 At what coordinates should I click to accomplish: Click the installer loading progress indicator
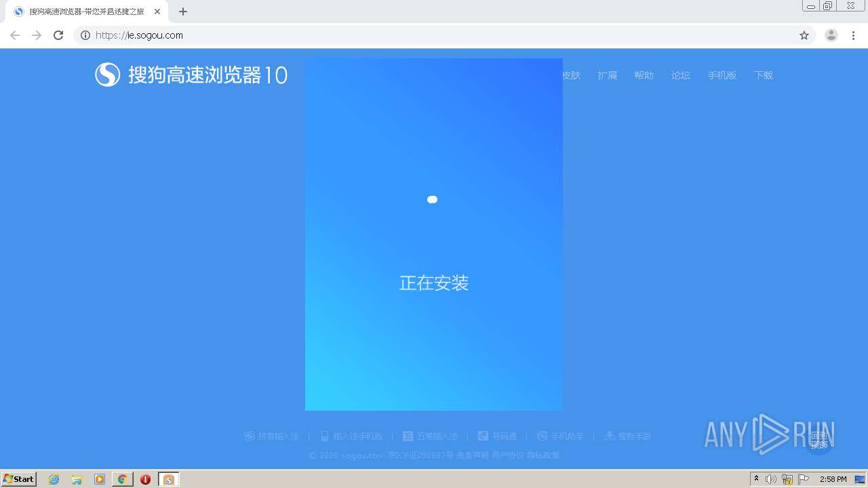pos(432,199)
